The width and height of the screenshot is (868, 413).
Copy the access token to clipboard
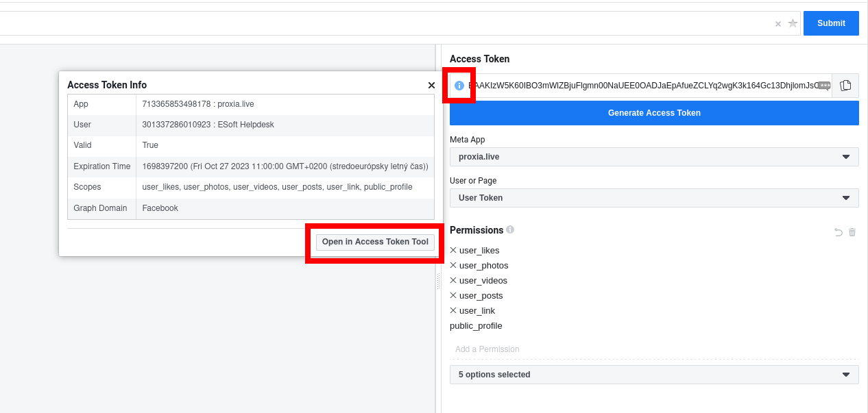(x=845, y=86)
